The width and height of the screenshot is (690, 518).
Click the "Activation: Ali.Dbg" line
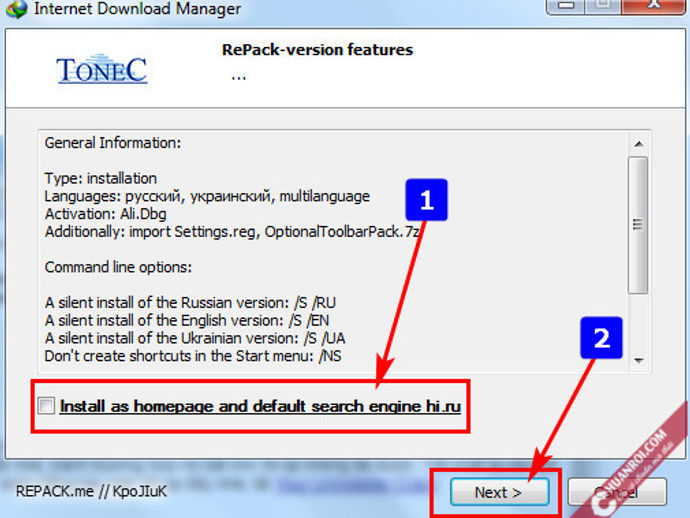(106, 214)
